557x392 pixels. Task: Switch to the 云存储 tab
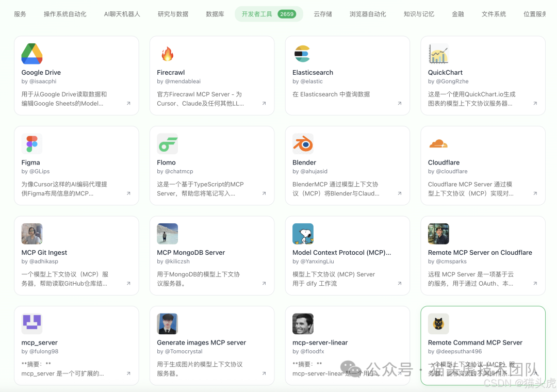tap(323, 14)
